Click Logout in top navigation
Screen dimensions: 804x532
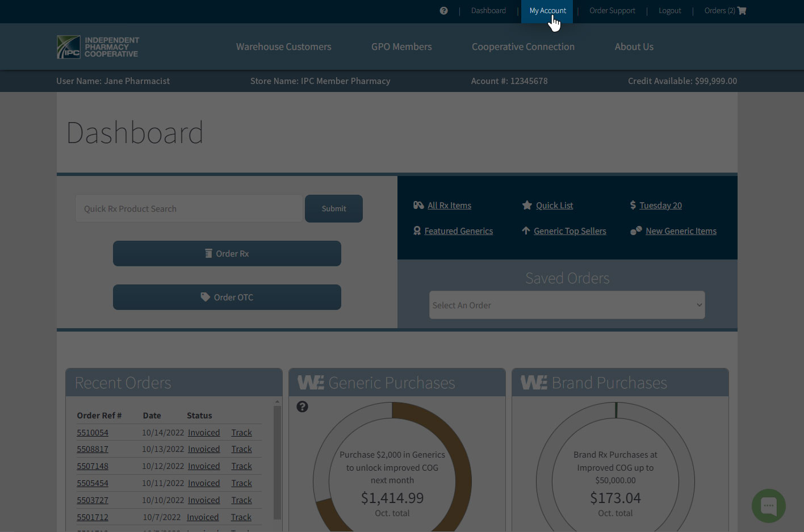pos(670,11)
